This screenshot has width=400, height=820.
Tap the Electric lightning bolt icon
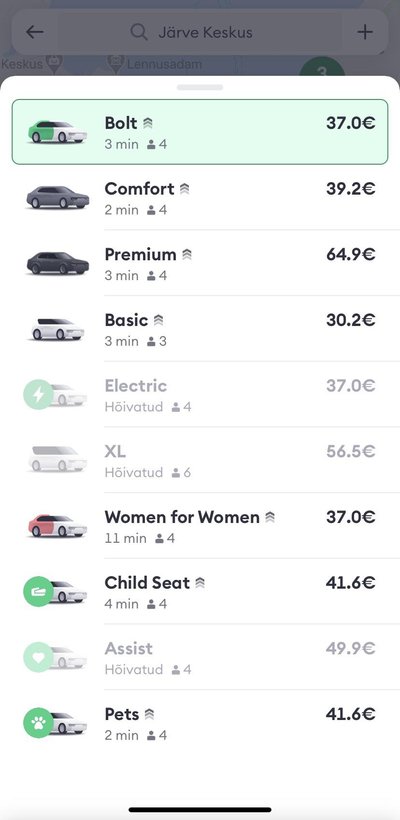tap(38, 394)
